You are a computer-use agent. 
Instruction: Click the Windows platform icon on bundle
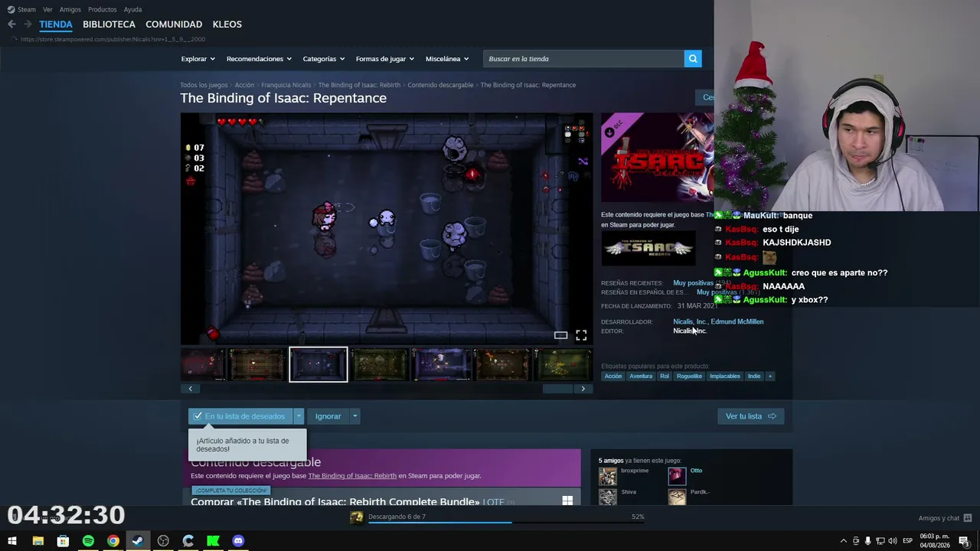567,500
